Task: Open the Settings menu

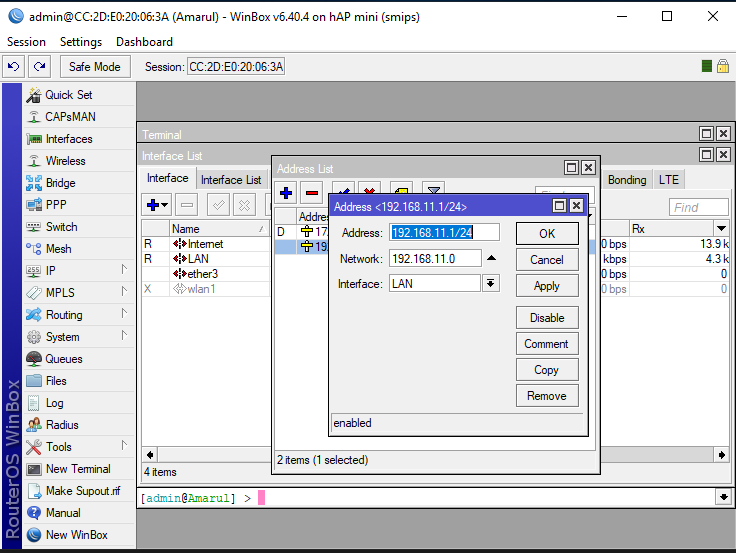Action: tap(81, 42)
